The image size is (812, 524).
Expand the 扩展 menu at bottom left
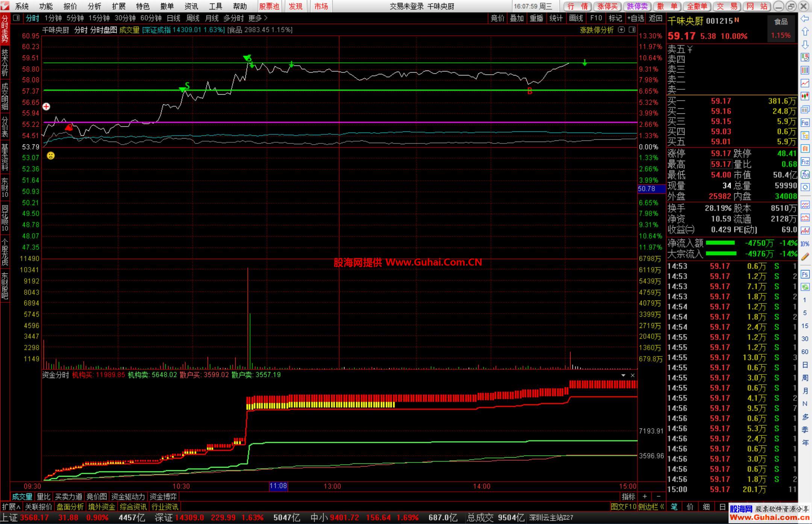[x=11, y=507]
